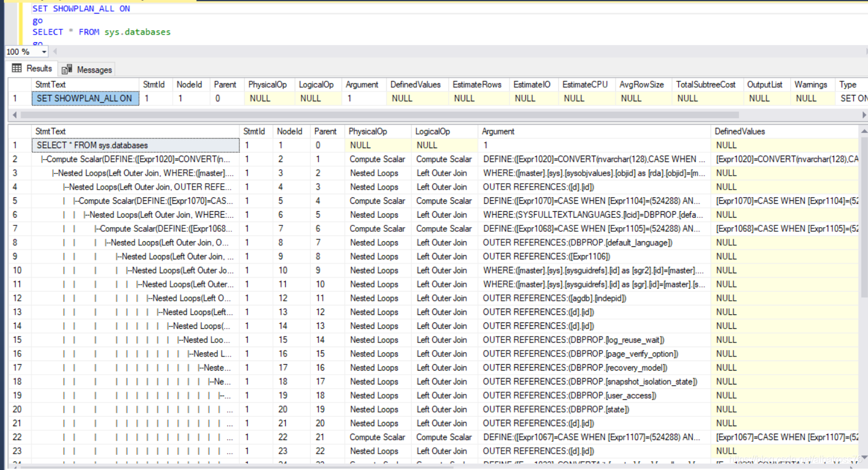
Task: Click the left arrow on the horizontal scrollbar
Action: coord(14,115)
